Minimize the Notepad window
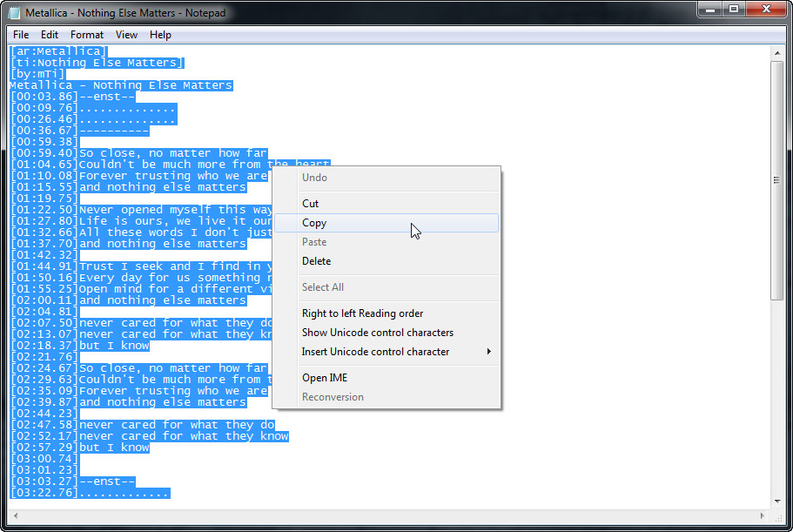The height and width of the screenshot is (532, 793). click(709, 10)
